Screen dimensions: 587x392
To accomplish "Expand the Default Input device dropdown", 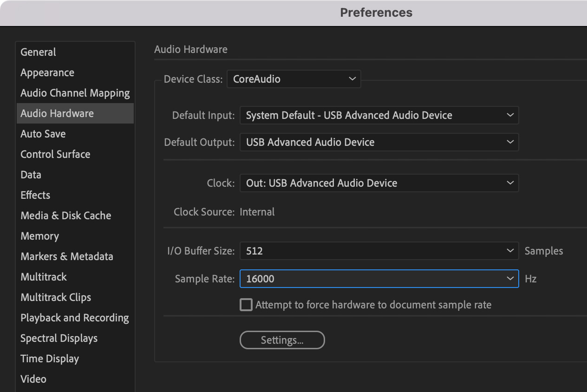I will point(379,115).
